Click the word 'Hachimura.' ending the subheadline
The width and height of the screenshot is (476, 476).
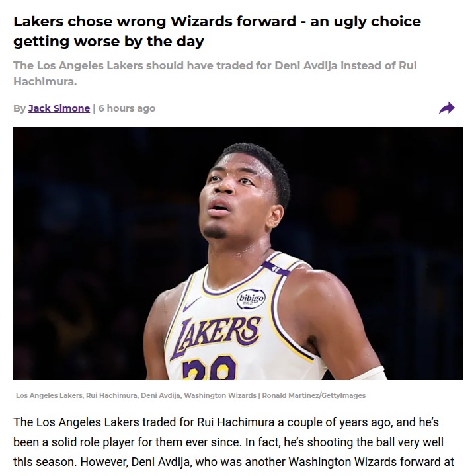(x=45, y=81)
